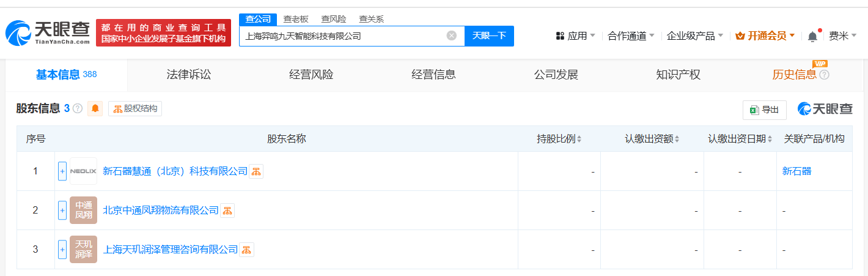
Task: Click the shareholder alert bell icon
Action: (x=95, y=109)
